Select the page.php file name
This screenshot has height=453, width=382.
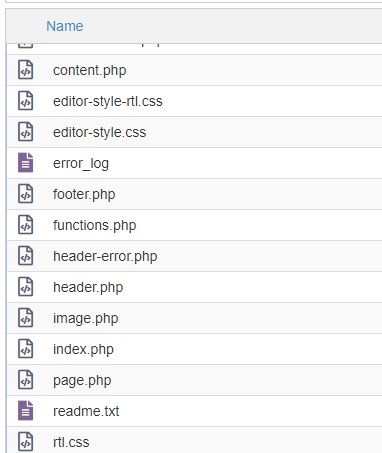click(82, 380)
